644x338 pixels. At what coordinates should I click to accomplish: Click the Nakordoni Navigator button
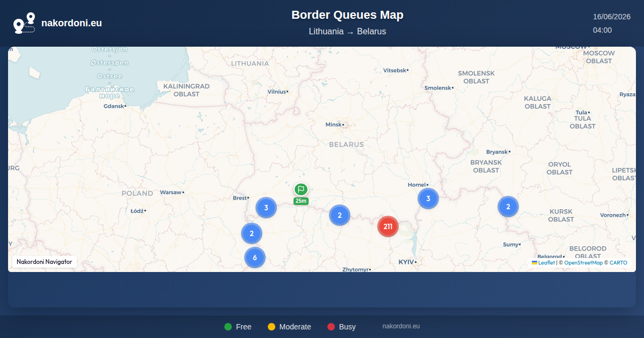tap(45, 262)
